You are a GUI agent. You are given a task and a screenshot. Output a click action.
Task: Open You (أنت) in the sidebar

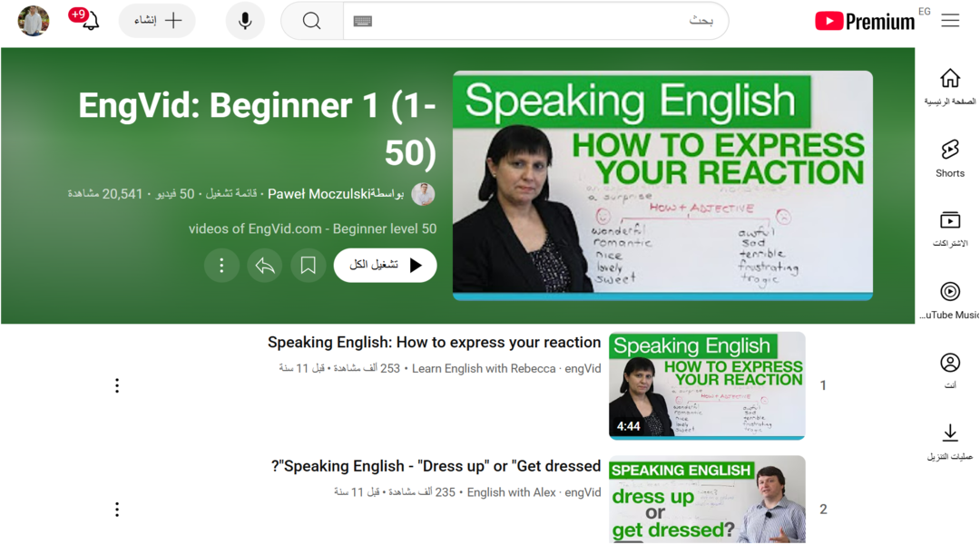click(x=949, y=371)
